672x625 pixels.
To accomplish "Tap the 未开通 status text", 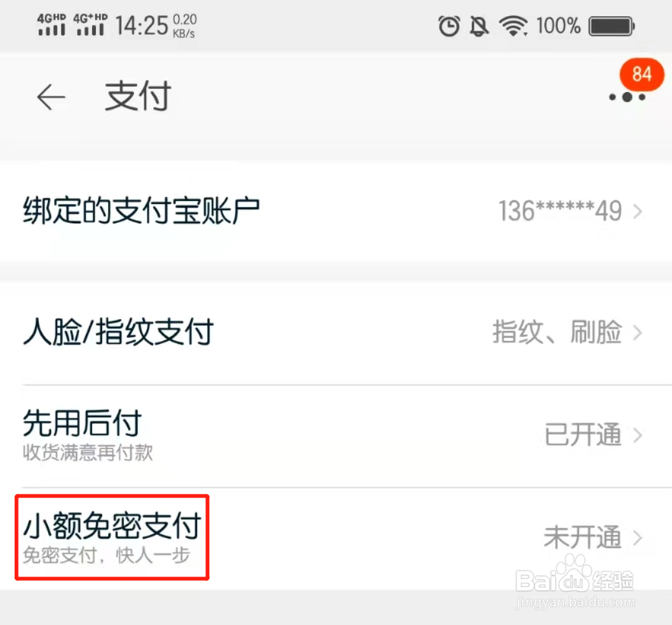I will coord(582,537).
